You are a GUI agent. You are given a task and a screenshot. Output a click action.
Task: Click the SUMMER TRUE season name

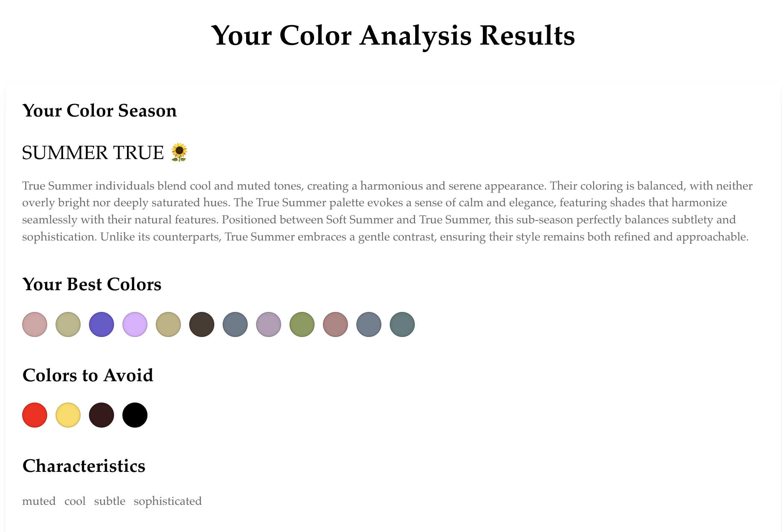(93, 153)
